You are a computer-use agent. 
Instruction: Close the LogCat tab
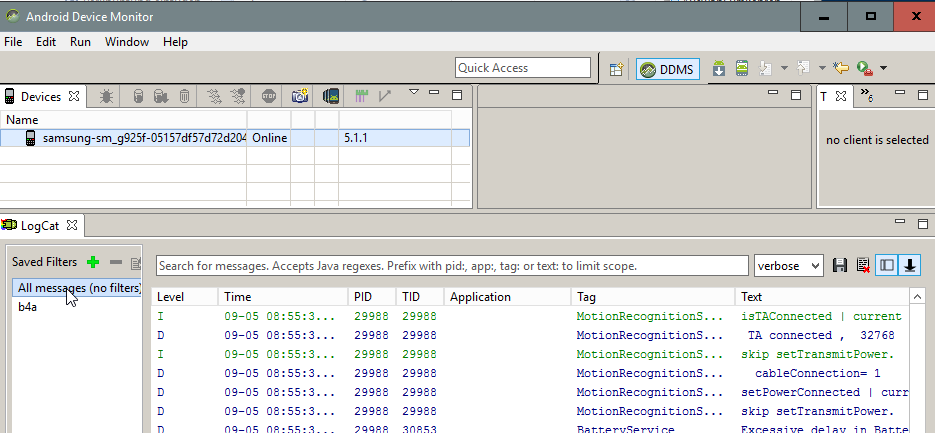72,225
